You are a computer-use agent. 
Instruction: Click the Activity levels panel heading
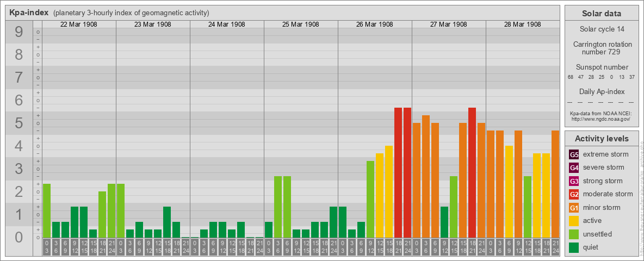coord(601,139)
